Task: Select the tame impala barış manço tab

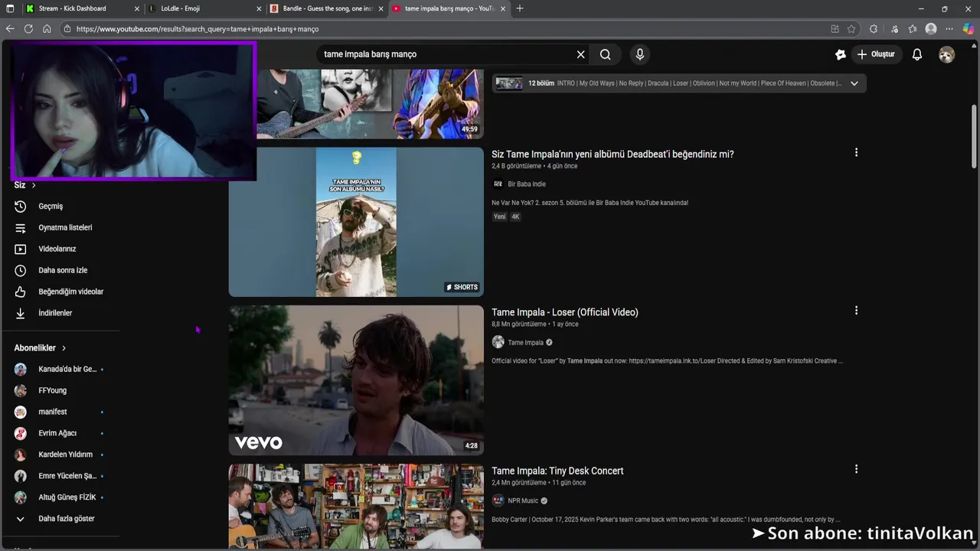Action: (x=449, y=8)
